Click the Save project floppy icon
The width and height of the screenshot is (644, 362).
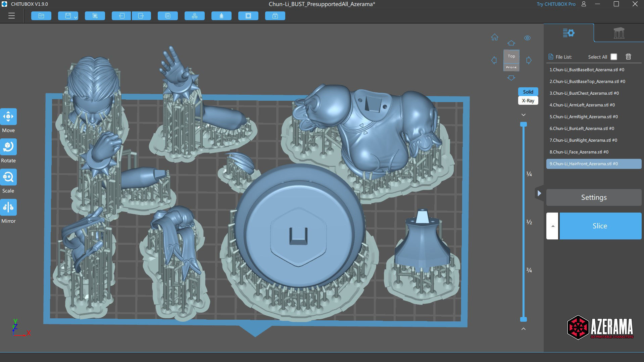click(67, 16)
